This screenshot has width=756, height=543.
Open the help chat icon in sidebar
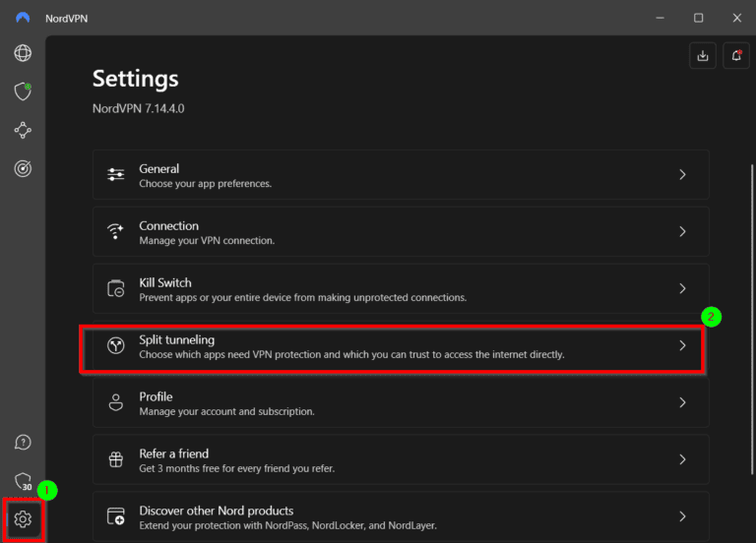coord(23,443)
